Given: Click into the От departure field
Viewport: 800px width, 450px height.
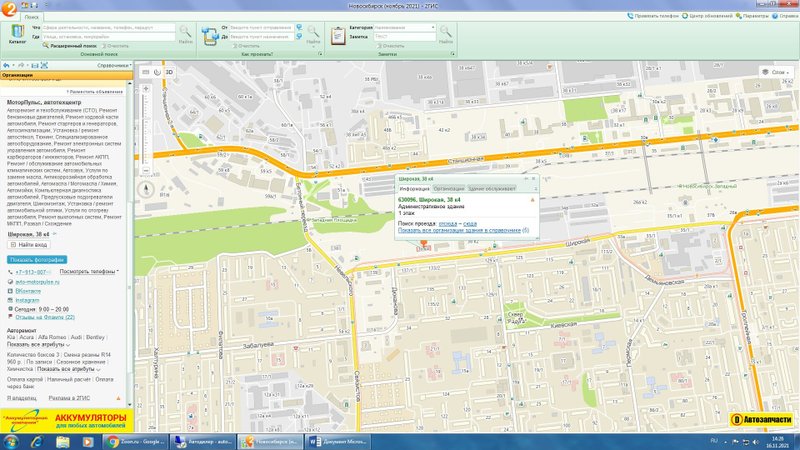Looking at the screenshot, I should pos(261,28).
